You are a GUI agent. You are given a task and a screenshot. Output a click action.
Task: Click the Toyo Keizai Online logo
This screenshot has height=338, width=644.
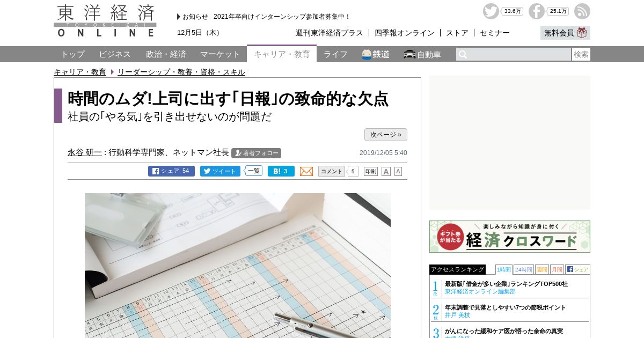pos(105,20)
